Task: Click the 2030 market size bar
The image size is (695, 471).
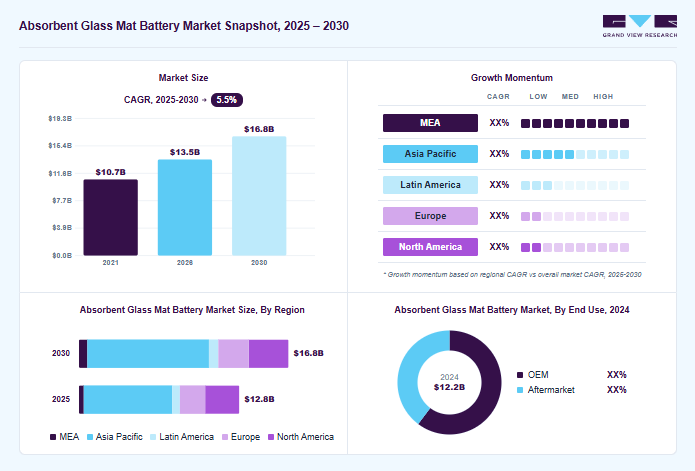Action: (x=259, y=196)
